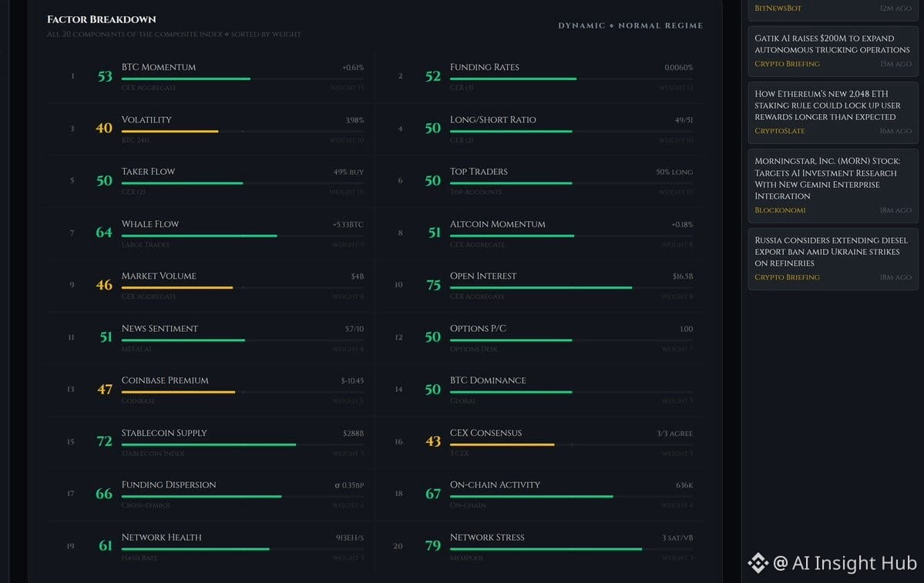
Task: Click the $16.5B Open Interest value
Action: click(x=683, y=276)
